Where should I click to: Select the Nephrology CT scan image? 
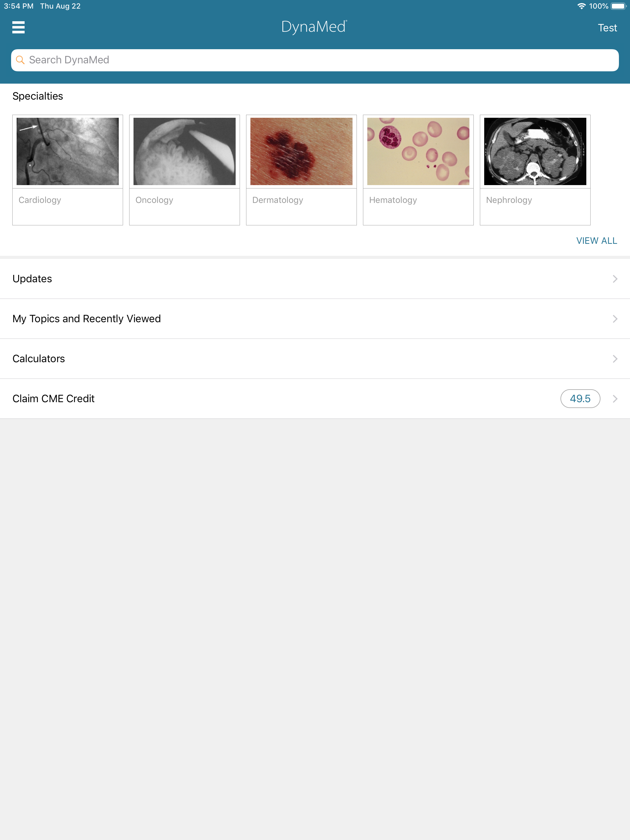535,152
